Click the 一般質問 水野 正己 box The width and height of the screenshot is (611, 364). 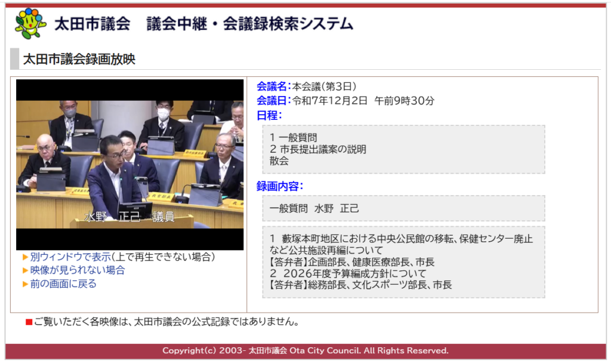click(403, 209)
